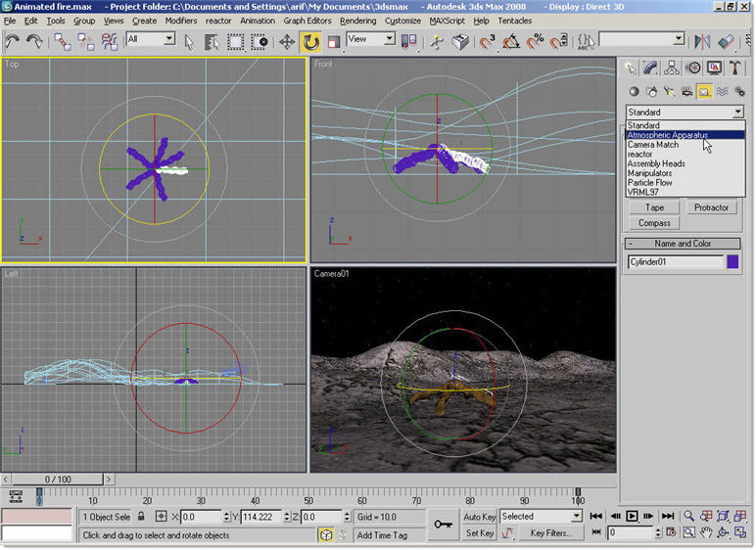Activate the Select and Rotate tool
The image size is (756, 550).
[x=310, y=41]
